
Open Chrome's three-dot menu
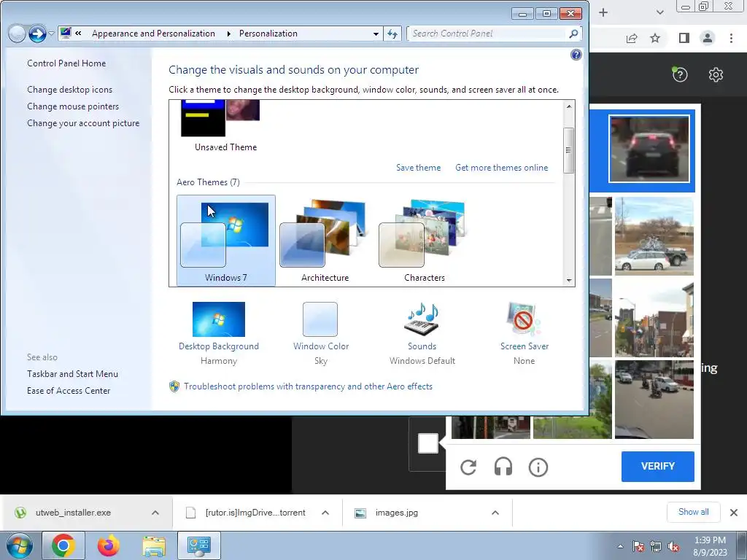[x=731, y=38]
